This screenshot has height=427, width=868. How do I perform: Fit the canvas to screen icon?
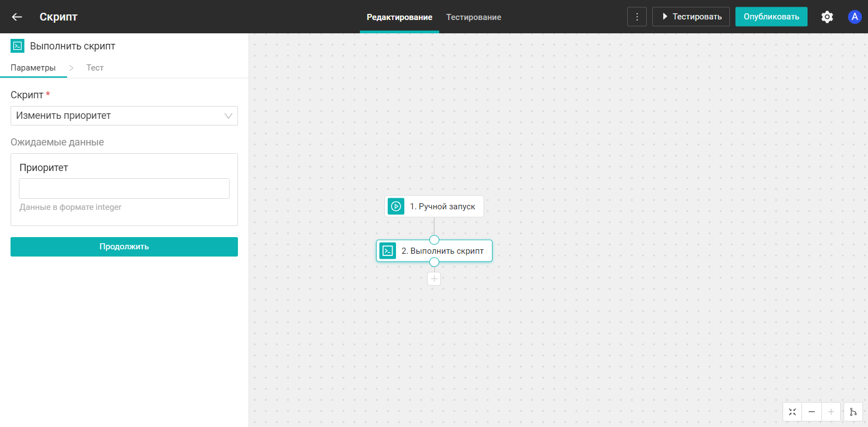point(792,412)
